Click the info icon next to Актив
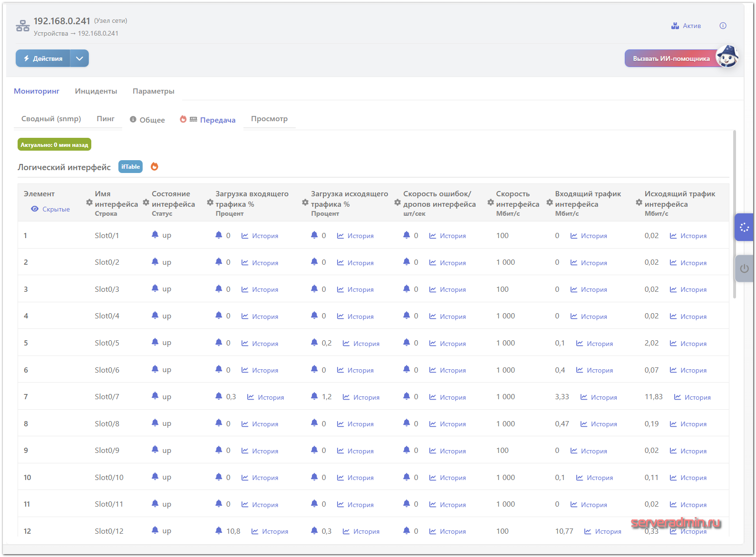This screenshot has width=756, height=557. tap(723, 26)
